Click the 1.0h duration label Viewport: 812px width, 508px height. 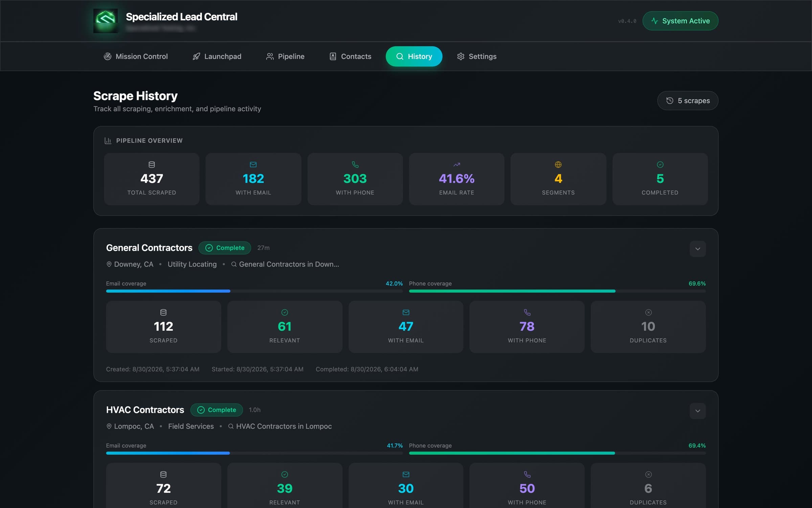click(255, 410)
